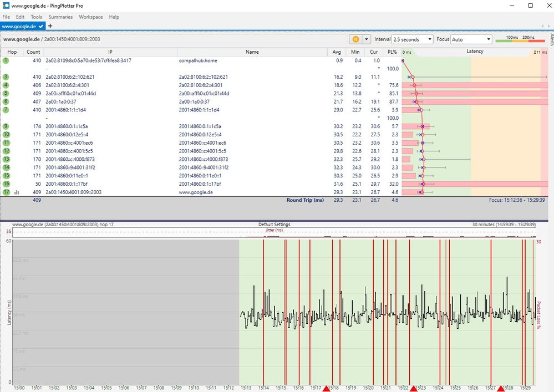Sort by the PL% column header

[x=392, y=52]
